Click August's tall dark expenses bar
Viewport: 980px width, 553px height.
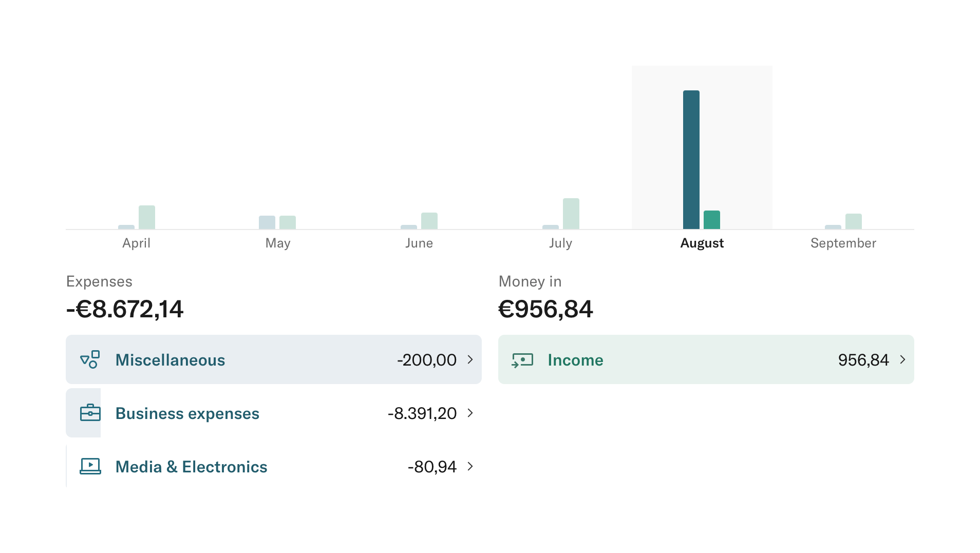[x=691, y=160]
